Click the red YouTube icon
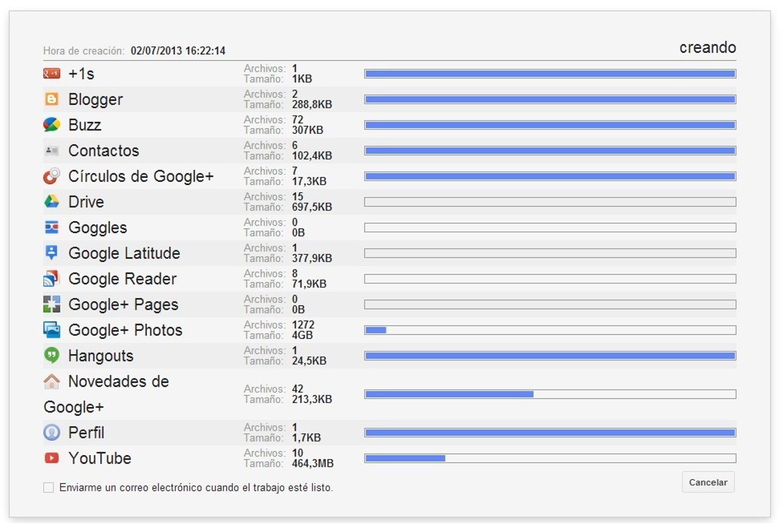Screen dimensions: 783x532 52,458
